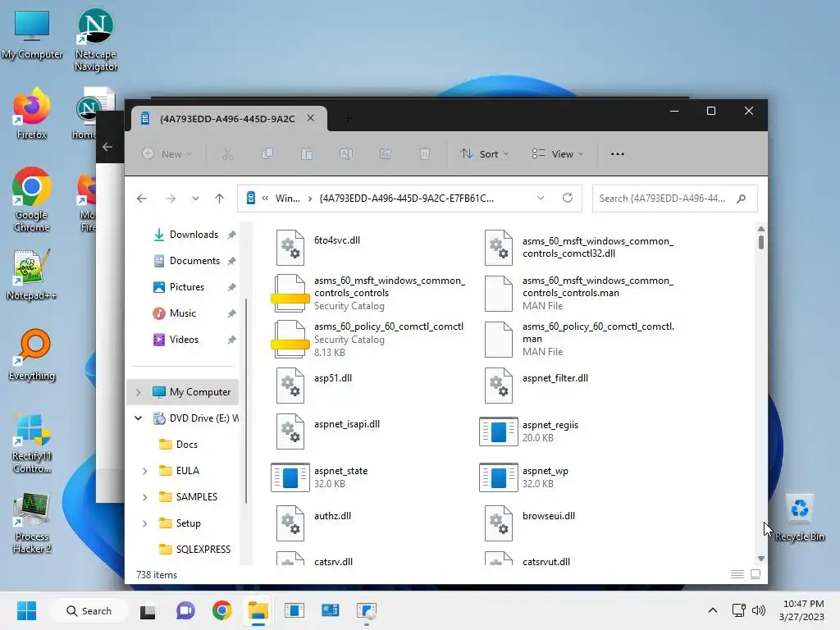Go forward in Explorer navigation

[x=171, y=199]
